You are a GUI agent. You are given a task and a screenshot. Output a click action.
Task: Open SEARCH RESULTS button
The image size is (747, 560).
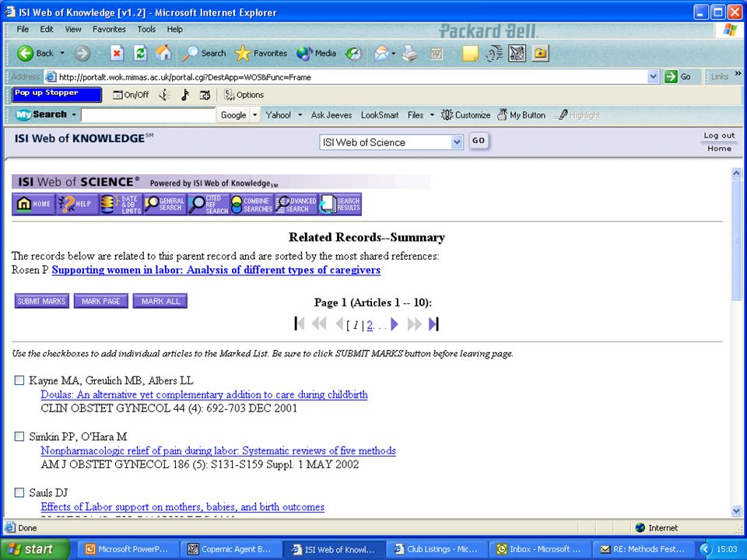[x=340, y=204]
